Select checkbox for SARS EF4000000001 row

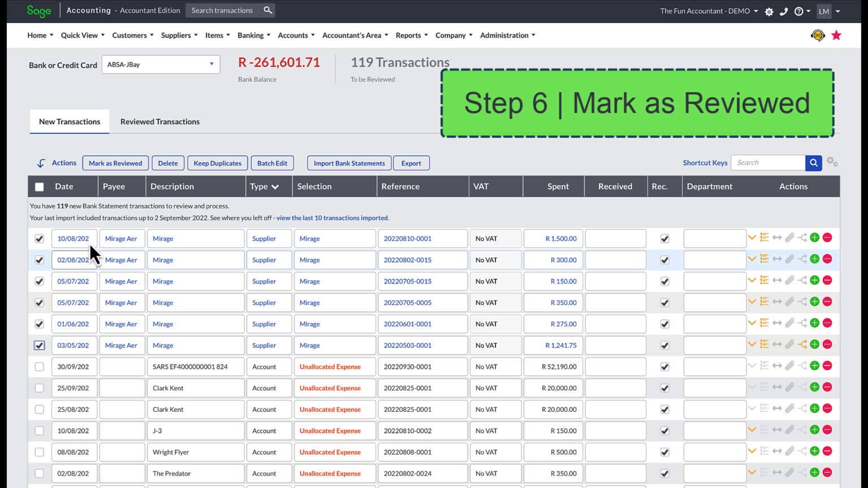[40, 367]
